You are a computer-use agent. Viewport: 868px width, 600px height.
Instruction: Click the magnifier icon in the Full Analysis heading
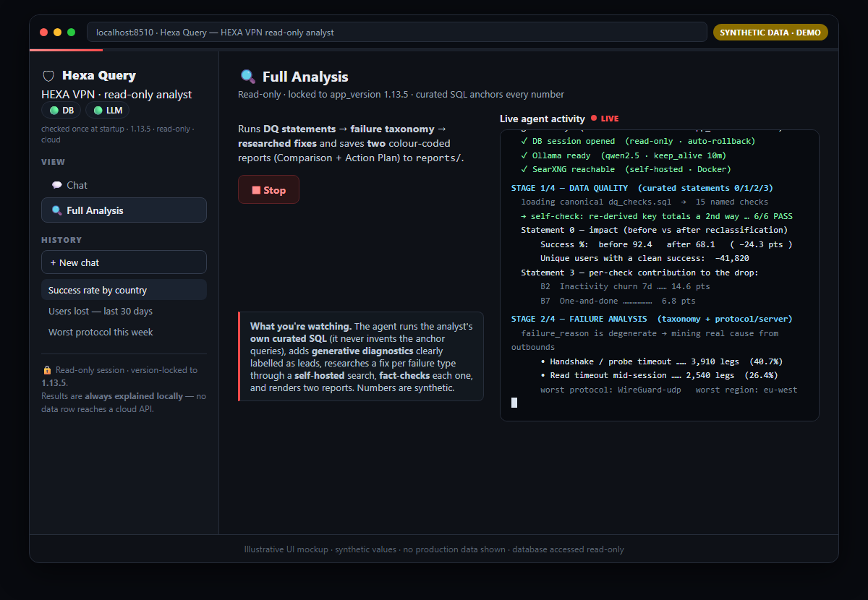click(247, 77)
